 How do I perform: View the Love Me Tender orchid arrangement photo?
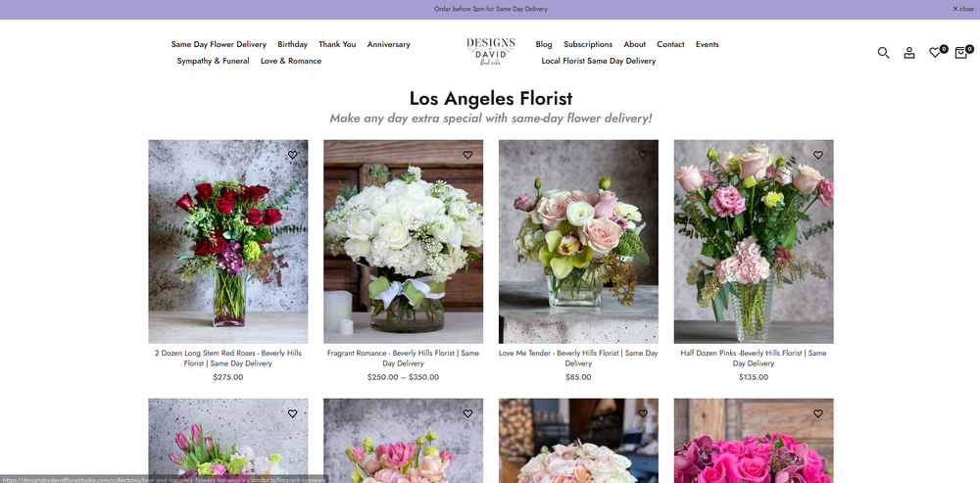click(578, 242)
